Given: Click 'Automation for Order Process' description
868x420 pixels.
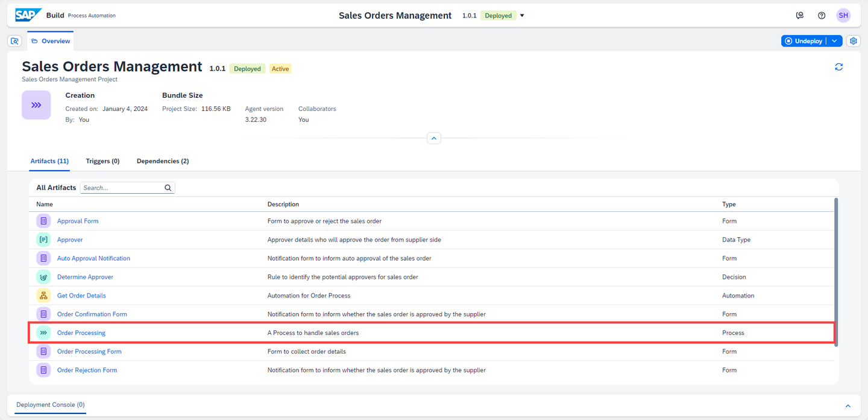Looking at the screenshot, I should tap(309, 296).
